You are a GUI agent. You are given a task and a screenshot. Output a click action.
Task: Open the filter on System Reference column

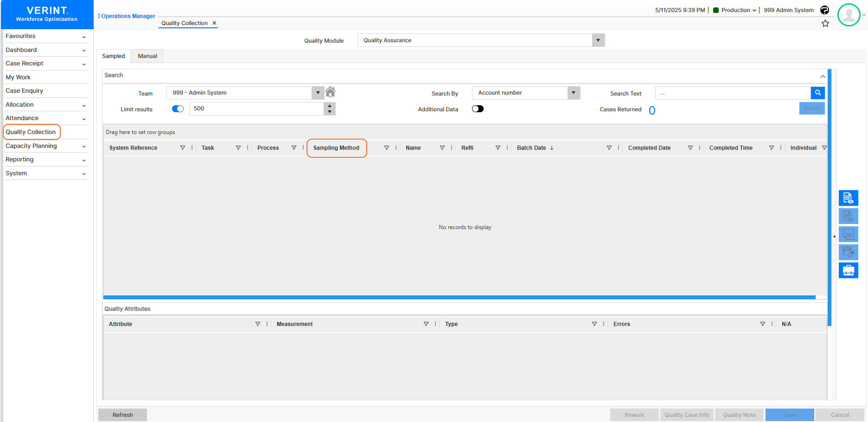(183, 148)
